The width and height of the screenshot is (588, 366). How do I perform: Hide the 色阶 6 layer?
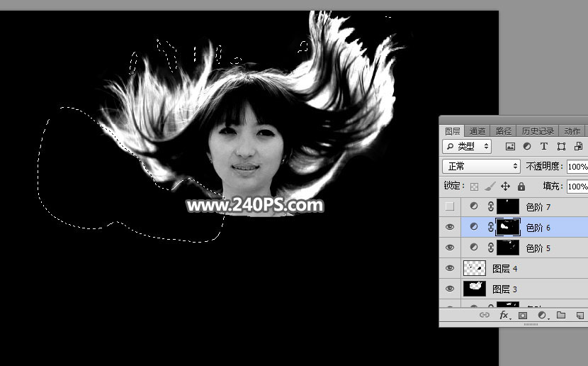[x=450, y=227]
